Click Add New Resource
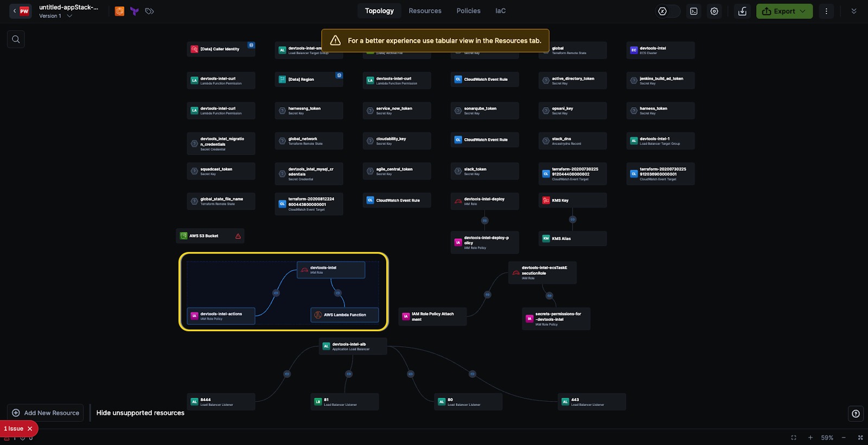The image size is (868, 445). click(46, 413)
